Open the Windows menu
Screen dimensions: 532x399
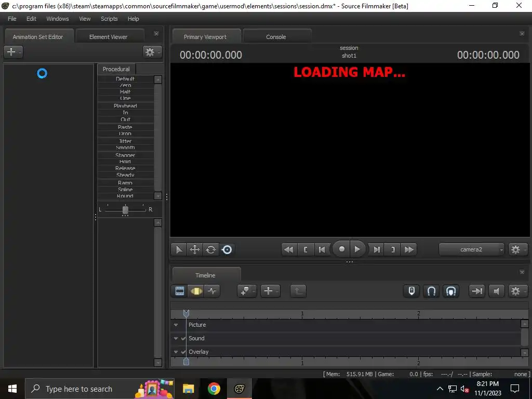click(x=57, y=19)
